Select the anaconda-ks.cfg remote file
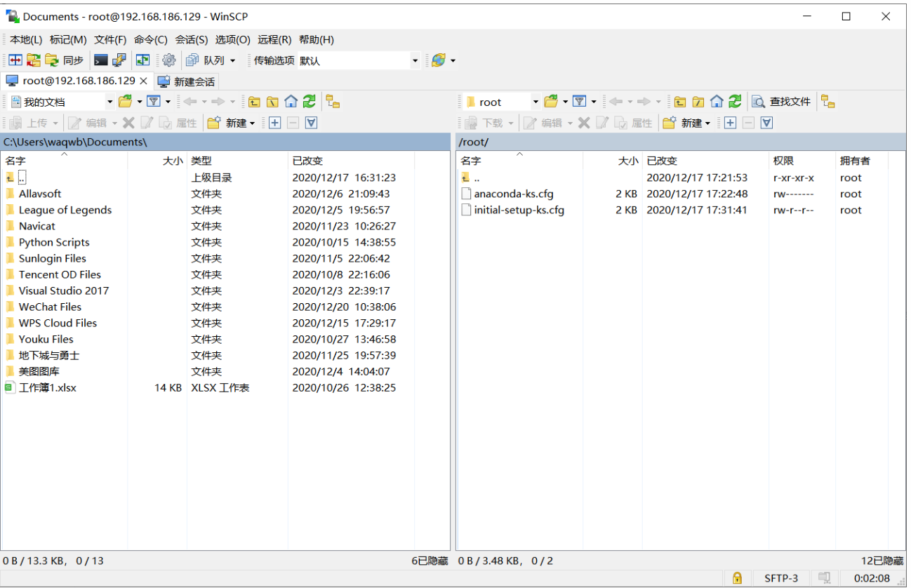This screenshot has width=911, height=588. (514, 194)
